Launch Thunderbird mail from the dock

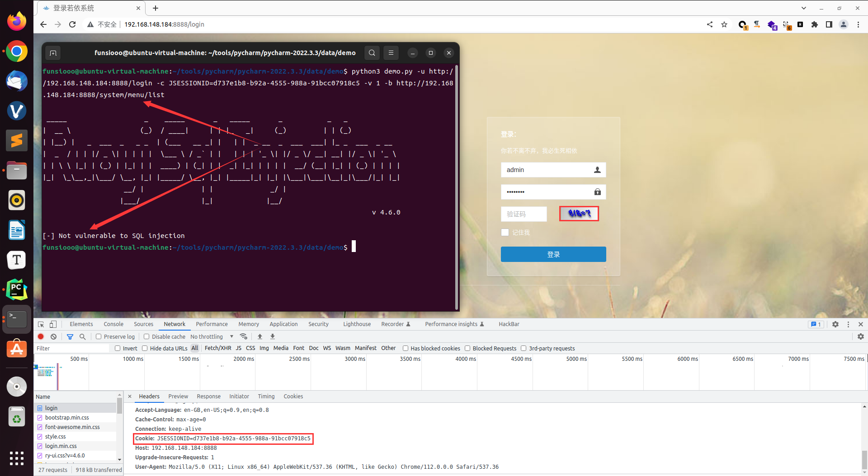point(17,81)
